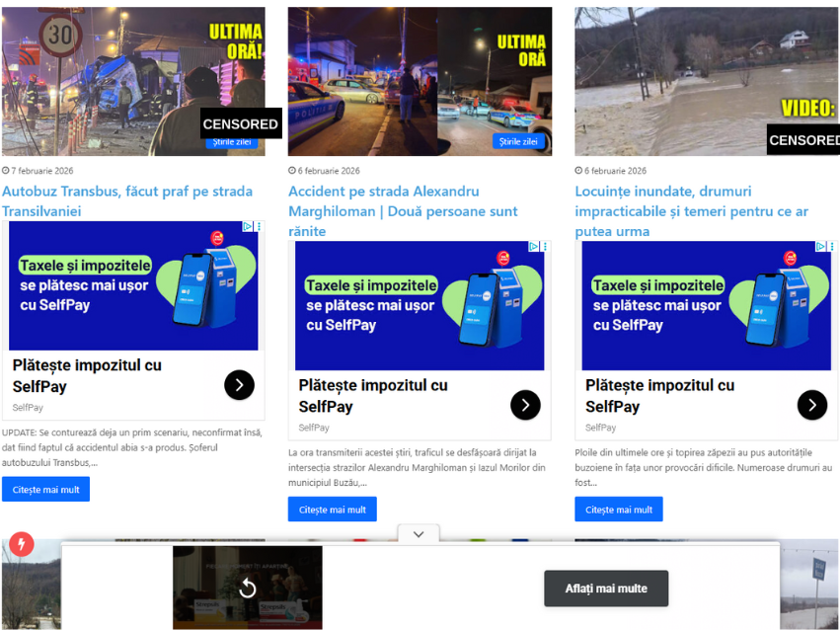Click the arrow button in second SelfPay ad
Screen dimensions: 840x630
(x=525, y=405)
